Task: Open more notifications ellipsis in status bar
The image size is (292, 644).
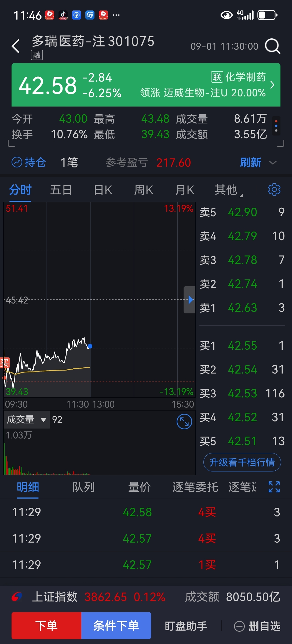Action: pyautogui.click(x=116, y=15)
